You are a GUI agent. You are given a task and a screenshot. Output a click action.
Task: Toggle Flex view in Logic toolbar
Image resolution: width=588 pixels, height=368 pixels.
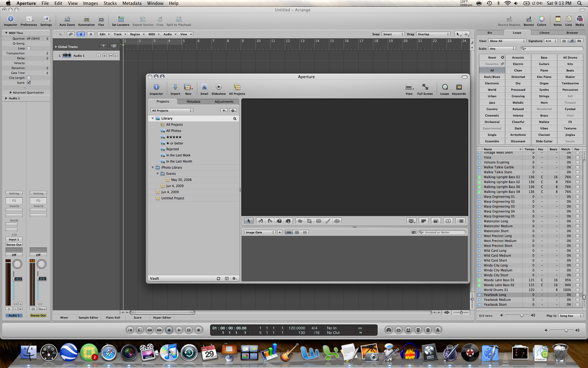pyautogui.click(x=101, y=21)
